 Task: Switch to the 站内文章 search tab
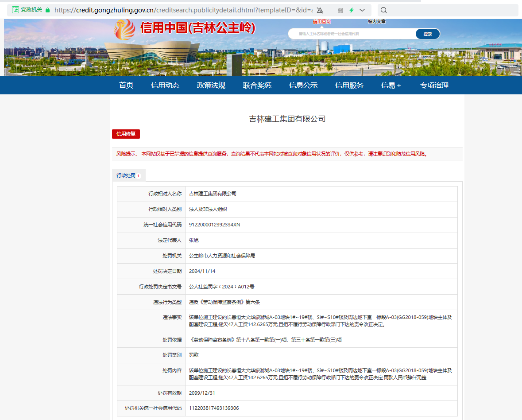376,21
